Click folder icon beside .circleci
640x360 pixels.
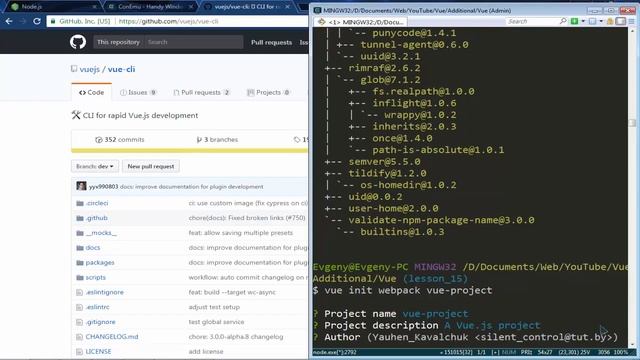[80, 203]
